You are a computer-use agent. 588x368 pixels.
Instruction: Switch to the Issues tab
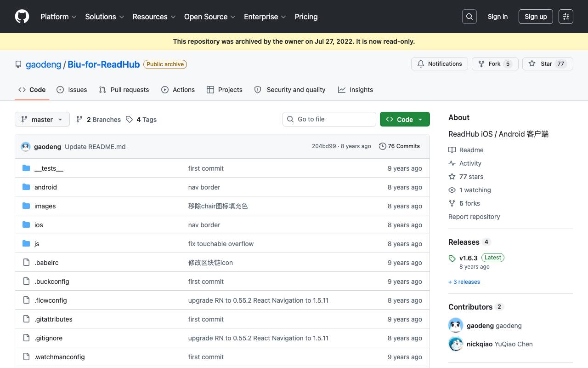coord(72,90)
